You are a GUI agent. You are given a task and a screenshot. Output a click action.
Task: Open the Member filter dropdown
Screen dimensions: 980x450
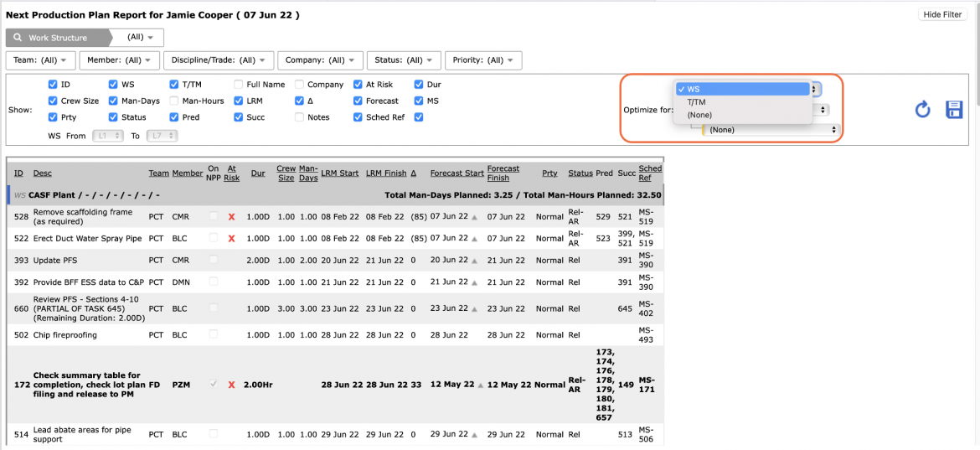119,60
